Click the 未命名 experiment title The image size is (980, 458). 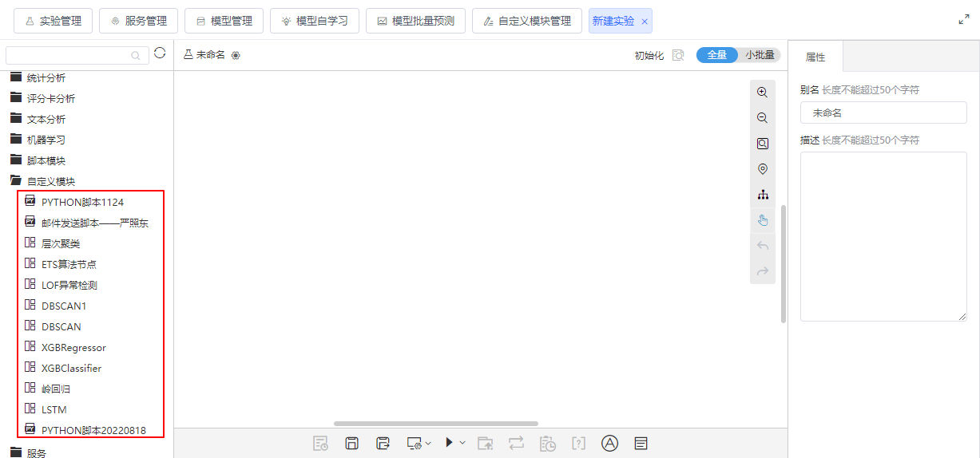(x=211, y=55)
